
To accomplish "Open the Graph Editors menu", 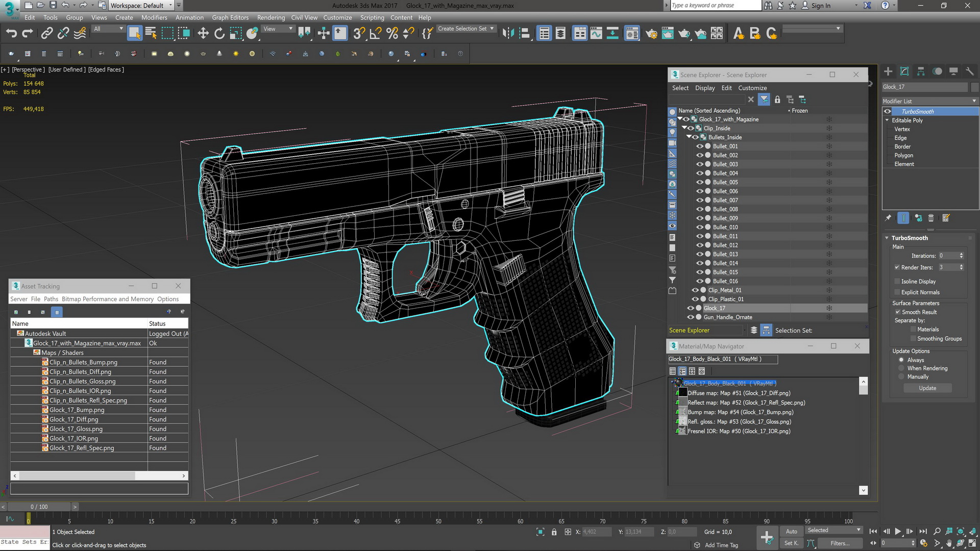I will point(230,17).
